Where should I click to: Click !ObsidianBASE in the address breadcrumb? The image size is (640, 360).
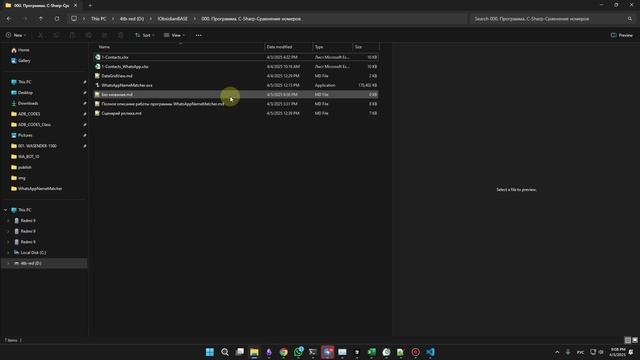click(x=173, y=19)
